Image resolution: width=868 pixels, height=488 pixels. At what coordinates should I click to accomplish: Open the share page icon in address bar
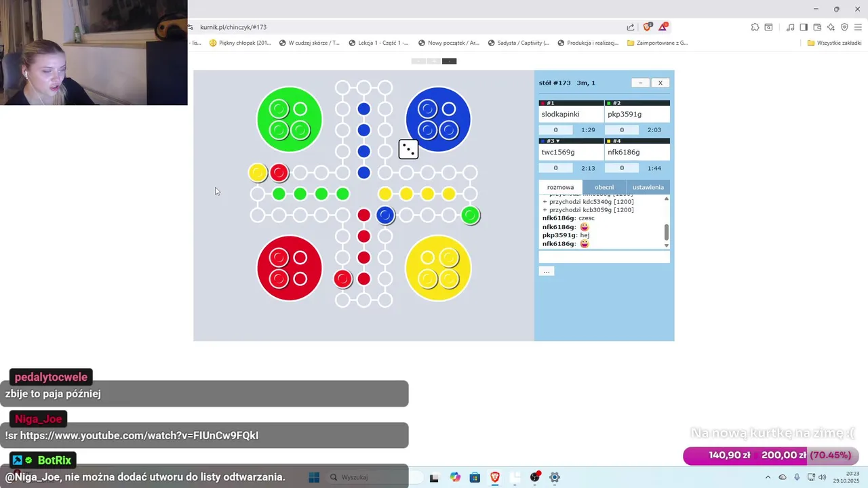coord(631,27)
